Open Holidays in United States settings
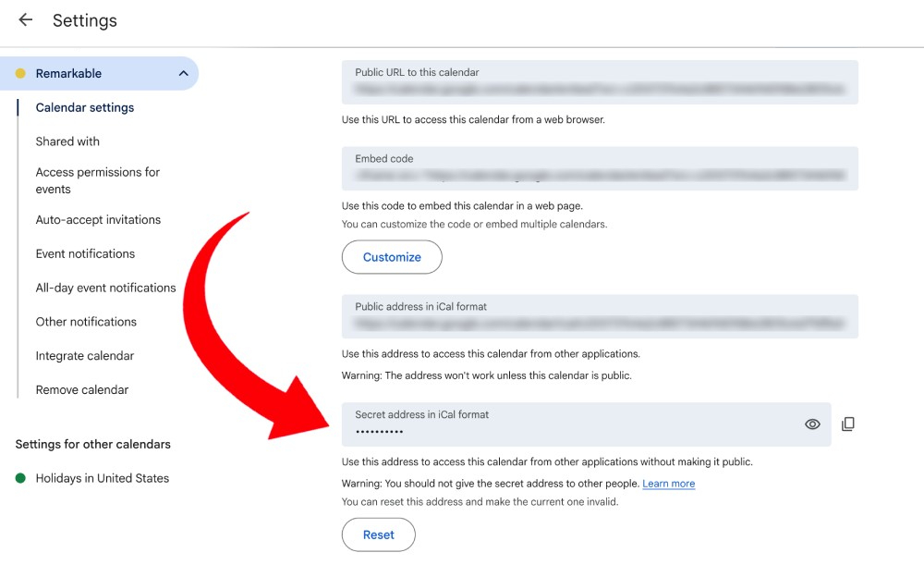 coord(103,478)
